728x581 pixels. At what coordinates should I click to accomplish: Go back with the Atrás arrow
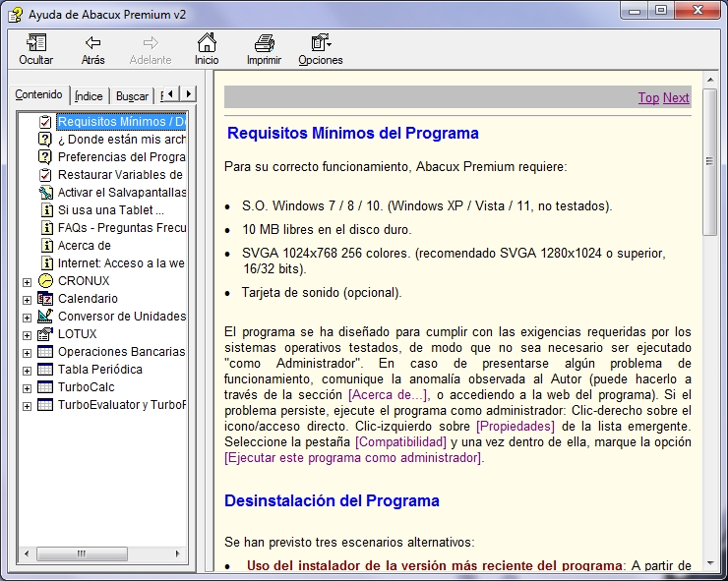pyautogui.click(x=93, y=43)
